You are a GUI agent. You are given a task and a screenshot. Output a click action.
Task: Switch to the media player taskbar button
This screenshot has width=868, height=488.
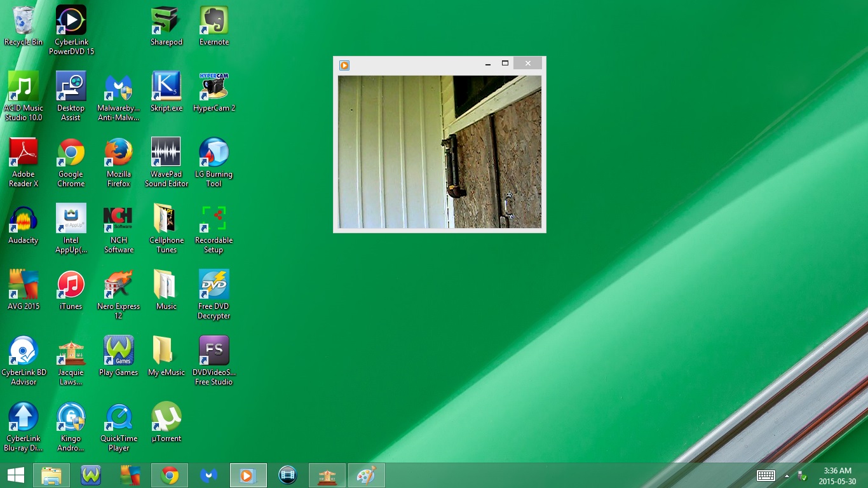point(248,475)
